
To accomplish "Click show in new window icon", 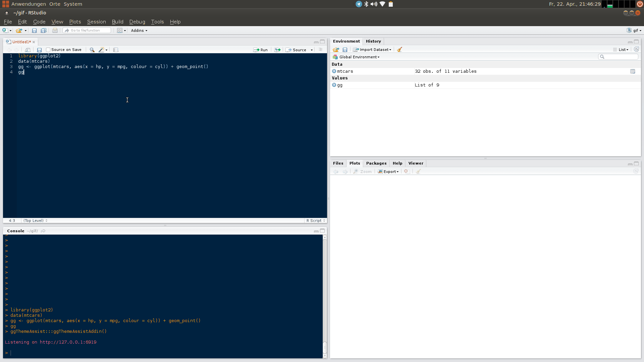I will click(28, 50).
